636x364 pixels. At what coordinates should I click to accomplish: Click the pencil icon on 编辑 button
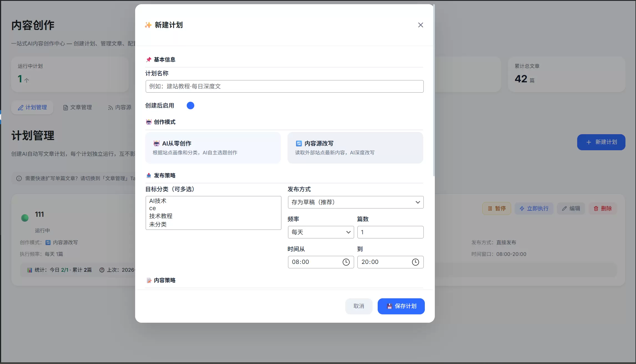pos(564,208)
